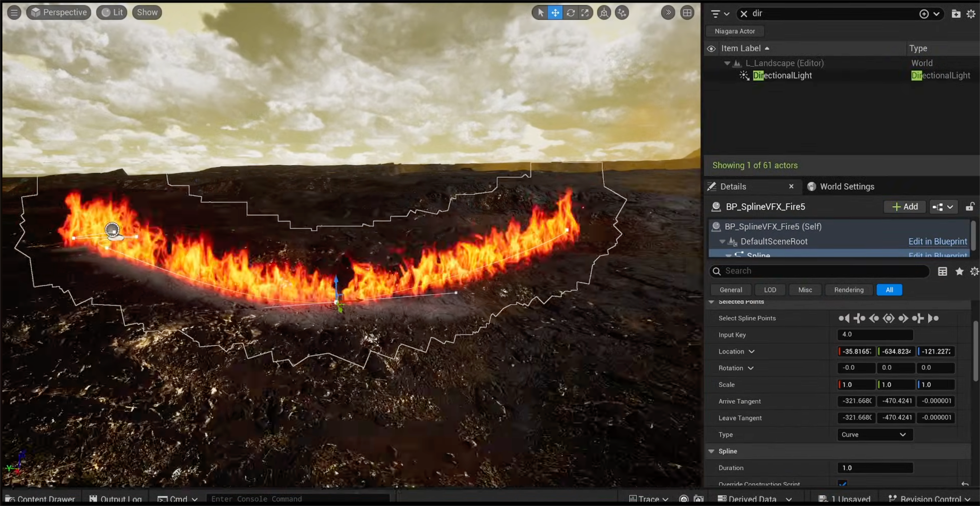The image size is (980, 506).
Task: Open the Trace menu in status bar
Action: [x=649, y=499]
